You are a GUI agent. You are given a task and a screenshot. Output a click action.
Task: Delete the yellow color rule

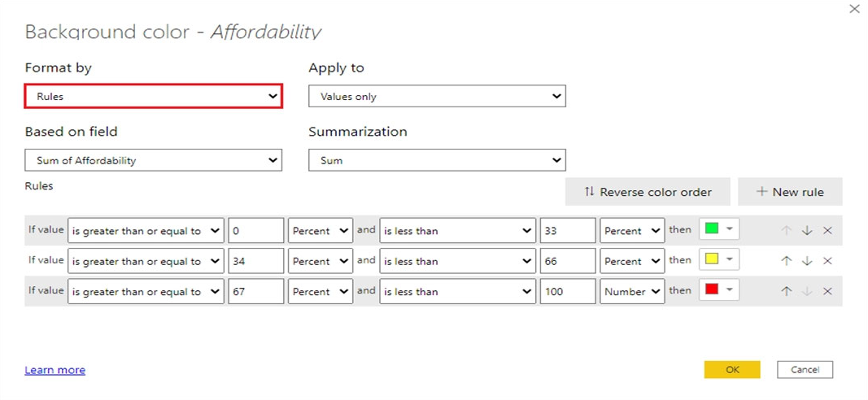pos(827,261)
